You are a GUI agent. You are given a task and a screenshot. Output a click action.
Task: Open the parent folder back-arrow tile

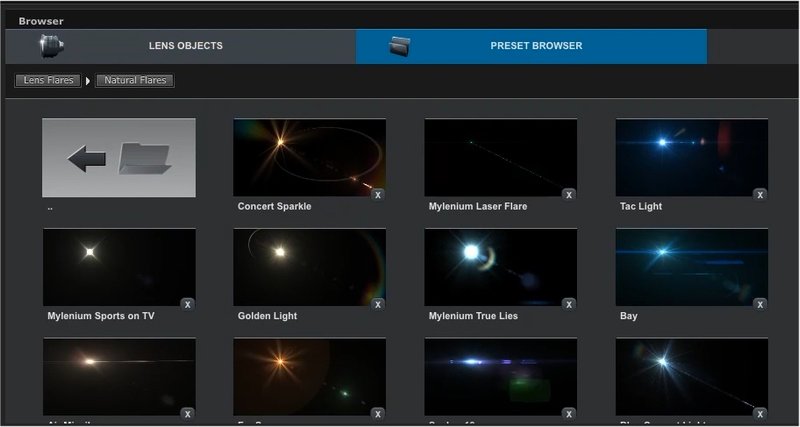tap(119, 158)
